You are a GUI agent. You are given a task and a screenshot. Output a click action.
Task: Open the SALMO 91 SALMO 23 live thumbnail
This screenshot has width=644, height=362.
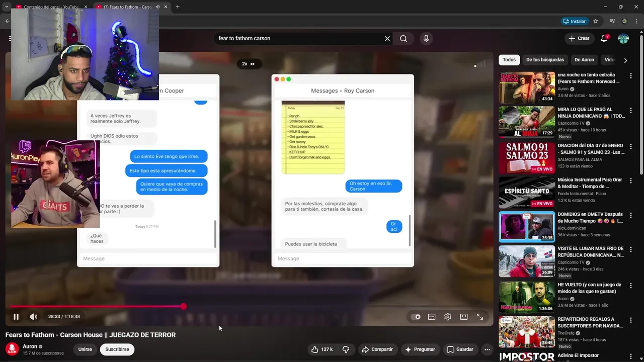point(527,158)
